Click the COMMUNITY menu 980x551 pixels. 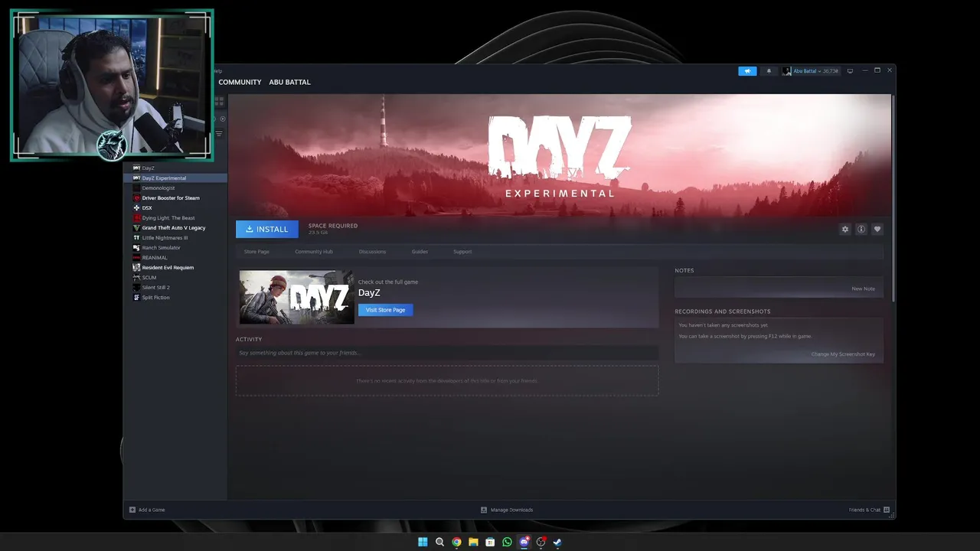(x=240, y=82)
